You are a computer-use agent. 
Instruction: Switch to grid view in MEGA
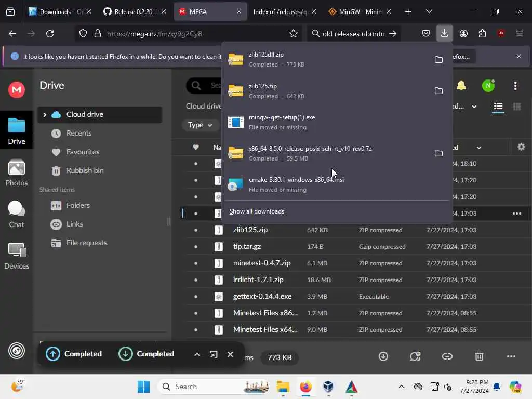517,107
